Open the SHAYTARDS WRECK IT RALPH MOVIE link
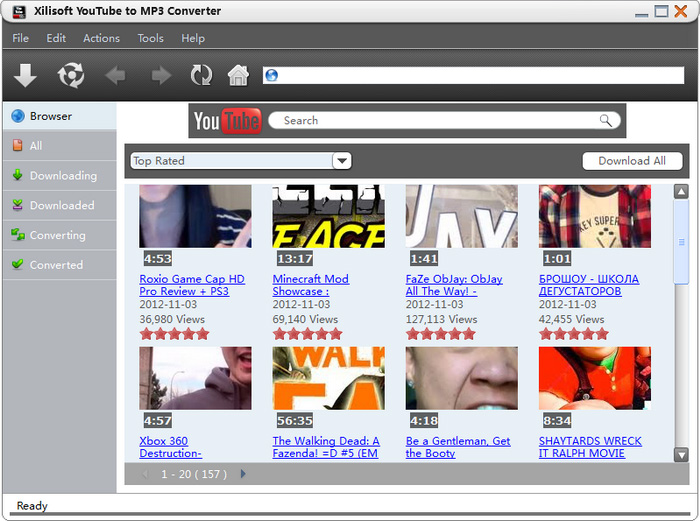This screenshot has height=521, width=700. point(590,447)
